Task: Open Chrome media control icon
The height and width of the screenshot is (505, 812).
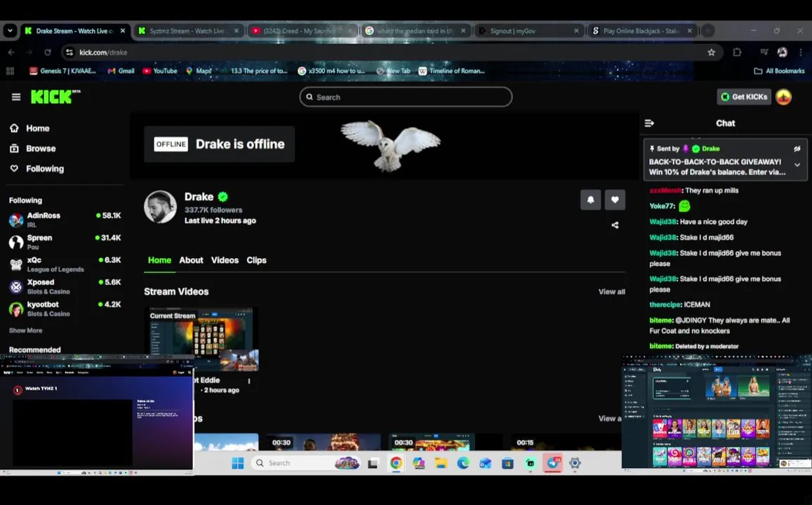Action: coord(764,53)
